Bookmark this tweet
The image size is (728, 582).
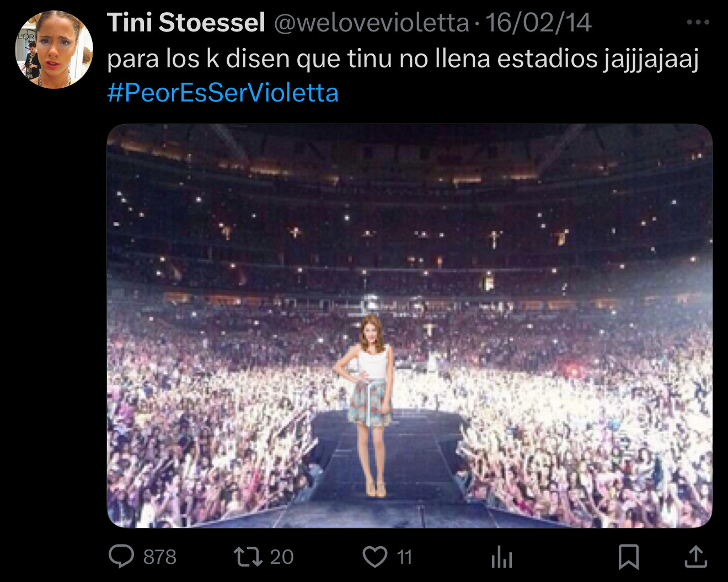tap(629, 557)
